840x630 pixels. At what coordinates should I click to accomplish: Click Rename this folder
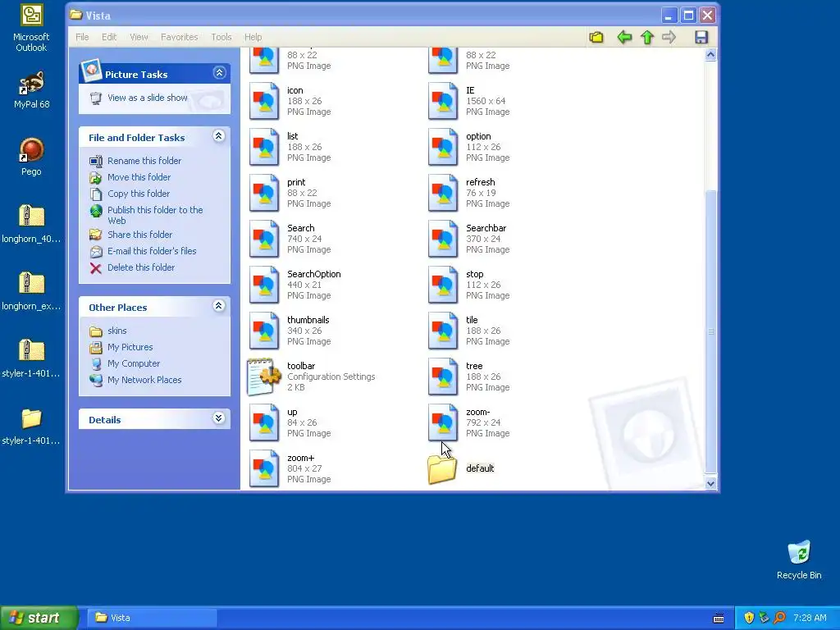(x=135, y=161)
